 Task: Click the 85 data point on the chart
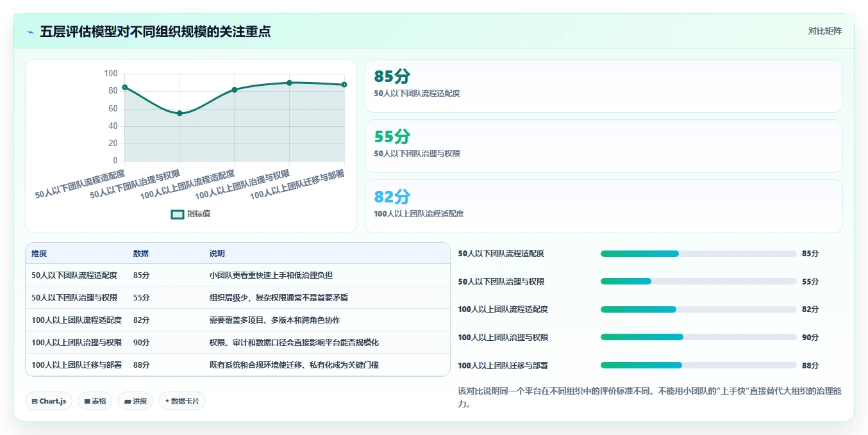(125, 87)
